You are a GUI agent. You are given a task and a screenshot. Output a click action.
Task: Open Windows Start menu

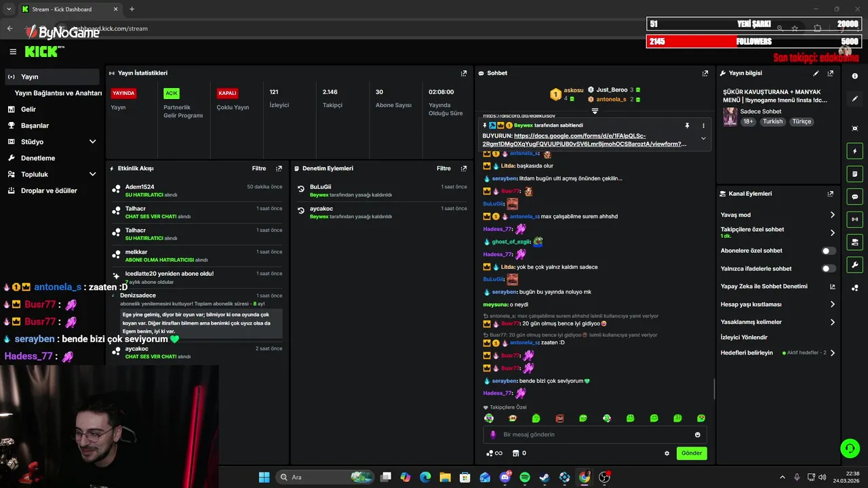pyautogui.click(x=264, y=477)
